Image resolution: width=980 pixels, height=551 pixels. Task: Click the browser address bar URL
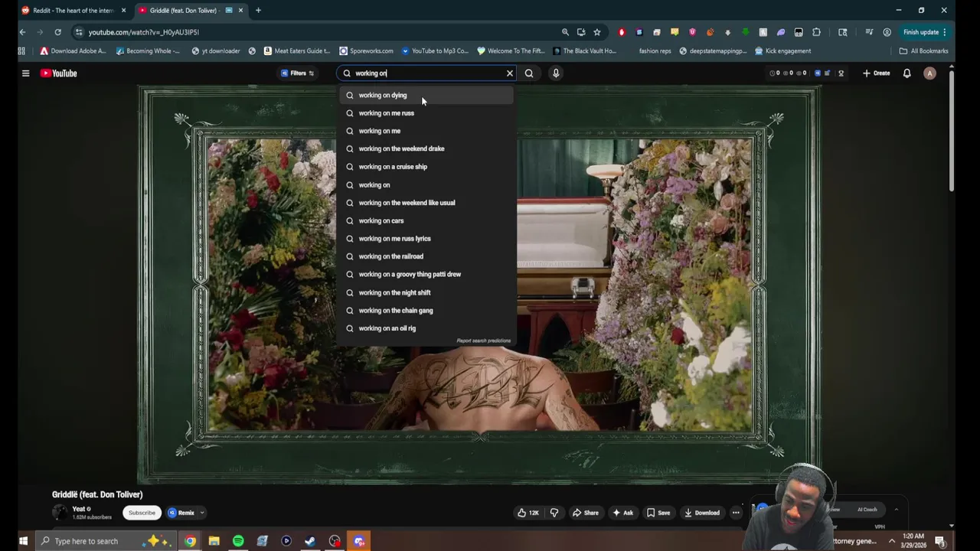click(143, 32)
